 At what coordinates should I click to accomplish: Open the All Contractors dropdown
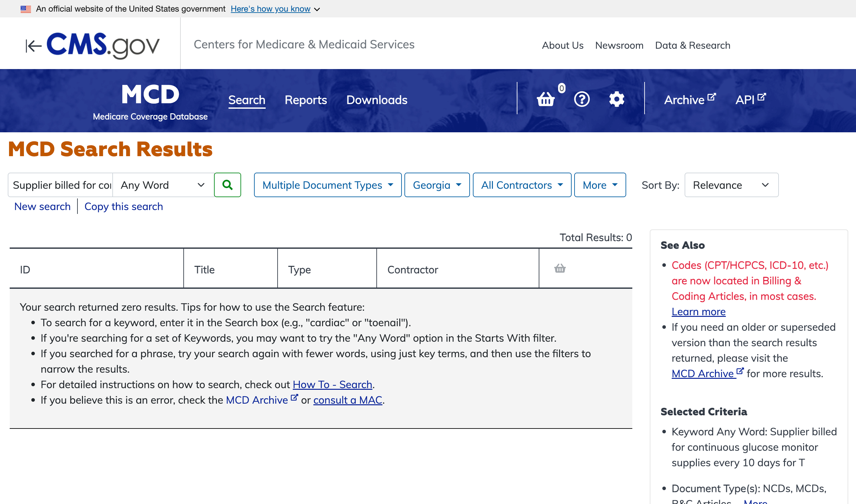[x=522, y=185]
